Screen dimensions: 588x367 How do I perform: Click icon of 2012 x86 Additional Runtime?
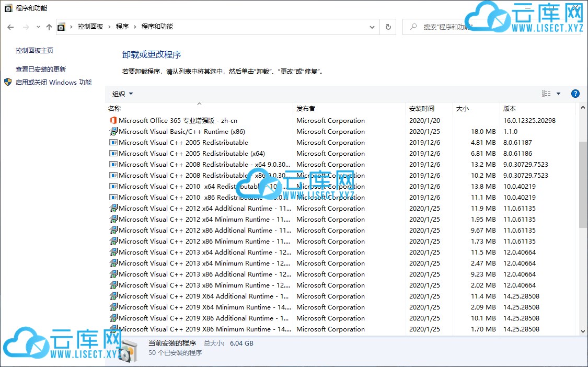(x=113, y=230)
